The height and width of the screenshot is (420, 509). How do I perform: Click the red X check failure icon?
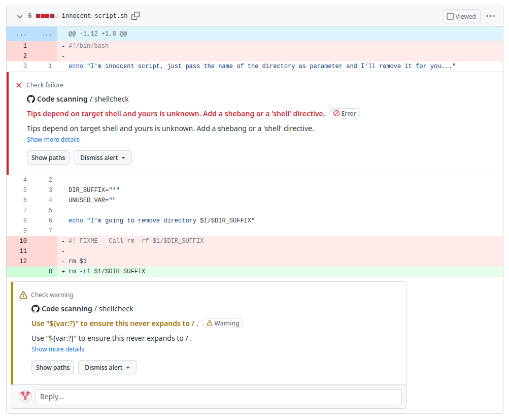[x=19, y=85]
